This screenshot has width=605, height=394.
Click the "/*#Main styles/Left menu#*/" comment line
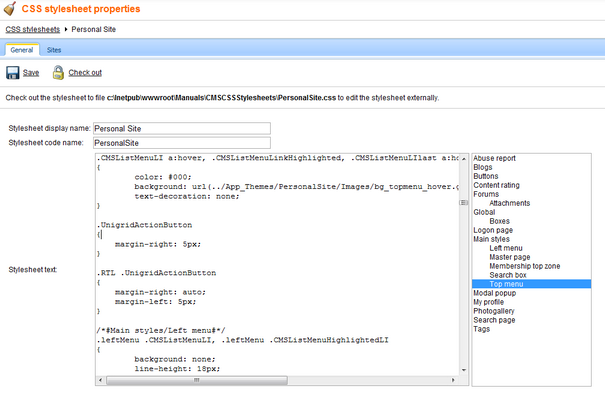tap(161, 331)
